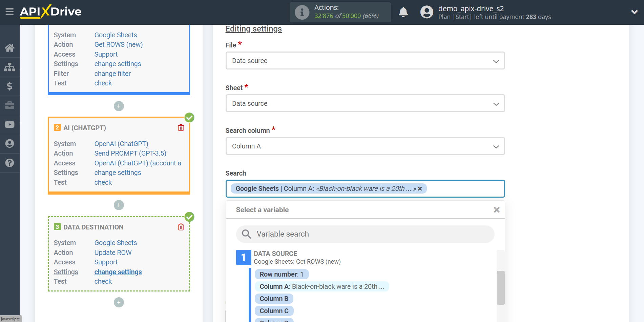Select the Column C variable
644x322 pixels.
(274, 311)
